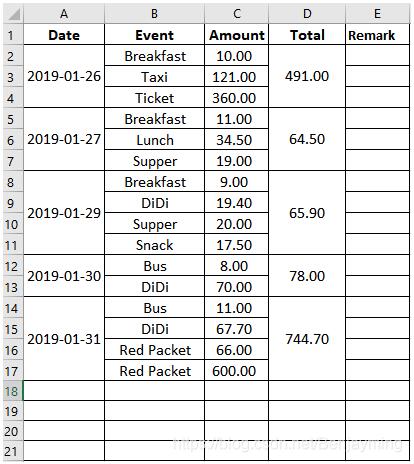414x464 pixels.
Task: Select the total cell 744.70
Action: (x=307, y=339)
